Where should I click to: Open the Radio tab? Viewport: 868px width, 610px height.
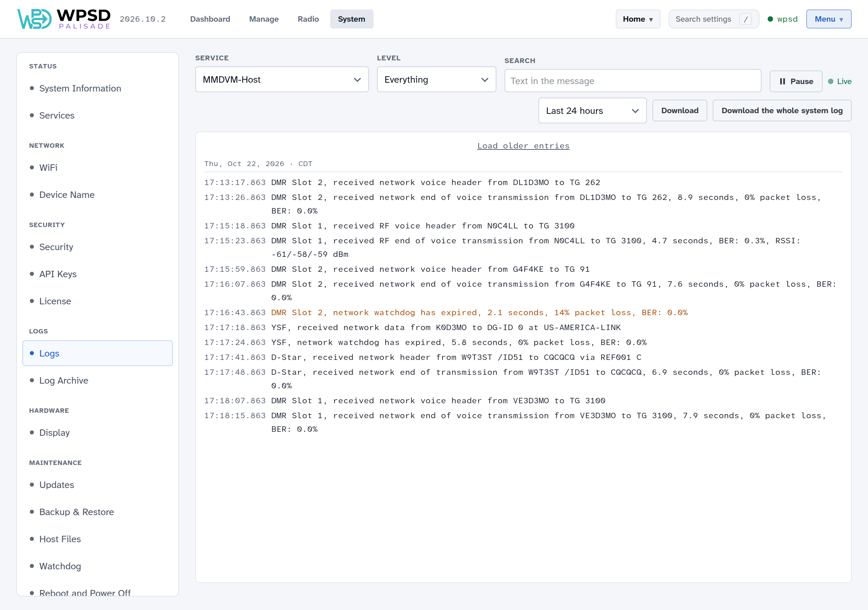point(308,19)
